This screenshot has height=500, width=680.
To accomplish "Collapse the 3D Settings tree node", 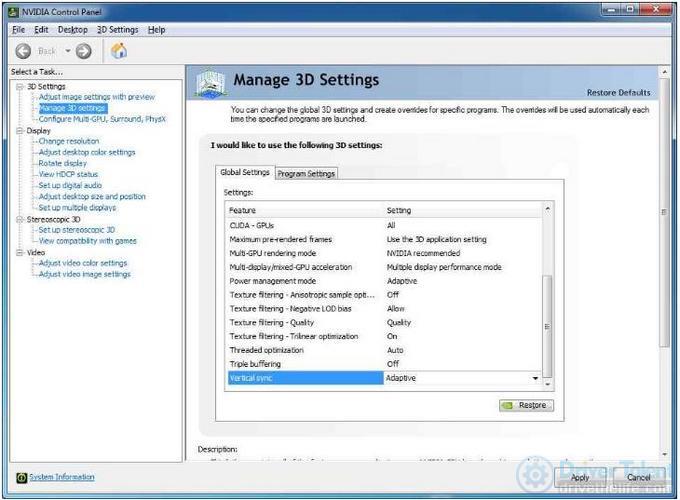I will pyautogui.click(x=20, y=87).
